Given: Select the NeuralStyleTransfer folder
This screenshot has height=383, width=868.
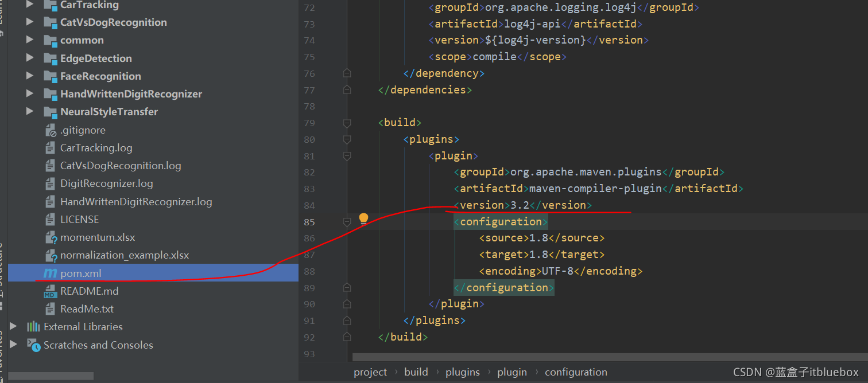Looking at the screenshot, I should tap(109, 112).
